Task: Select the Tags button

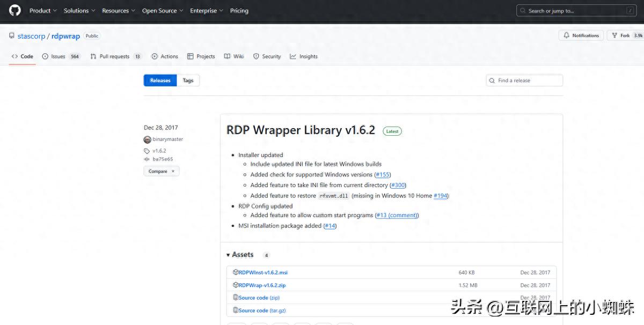Action: point(188,80)
